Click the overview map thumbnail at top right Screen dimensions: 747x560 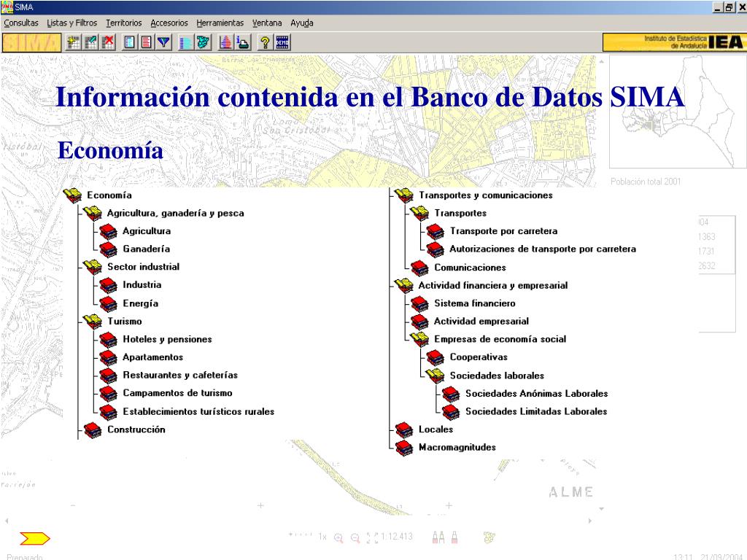coord(678,112)
